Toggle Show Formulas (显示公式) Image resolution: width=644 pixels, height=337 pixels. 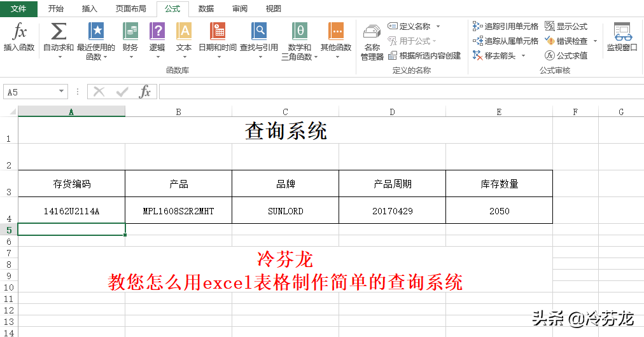566,26
